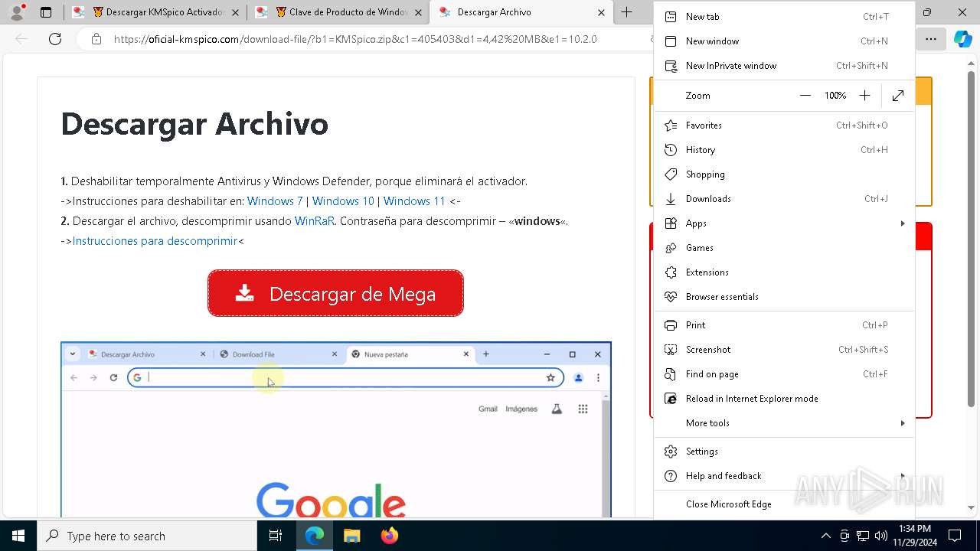Screen dimensions: 980x551
Task: Click the Shopping tag icon in menu
Action: tap(671, 174)
